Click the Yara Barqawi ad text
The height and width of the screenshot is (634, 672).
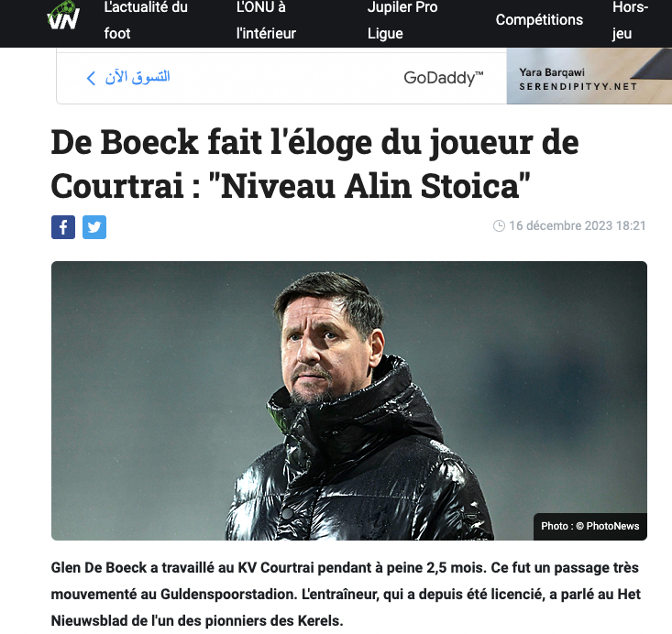click(552, 72)
